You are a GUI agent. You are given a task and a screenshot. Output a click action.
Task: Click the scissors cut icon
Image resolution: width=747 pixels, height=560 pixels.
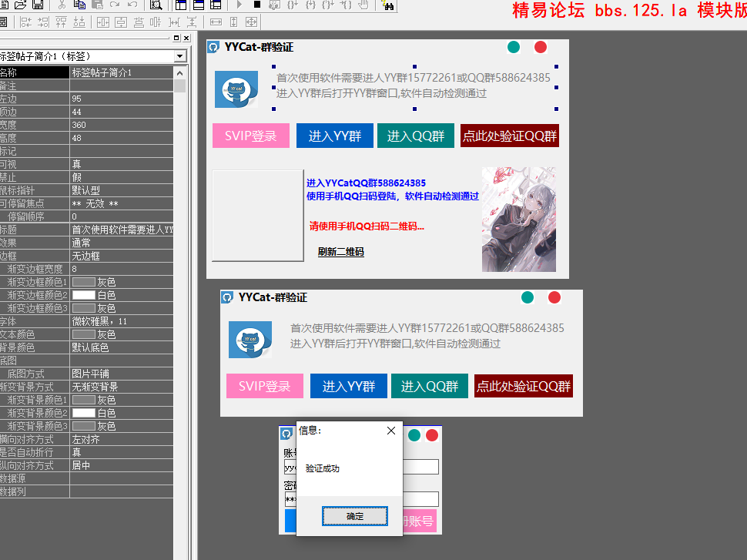click(x=62, y=5)
